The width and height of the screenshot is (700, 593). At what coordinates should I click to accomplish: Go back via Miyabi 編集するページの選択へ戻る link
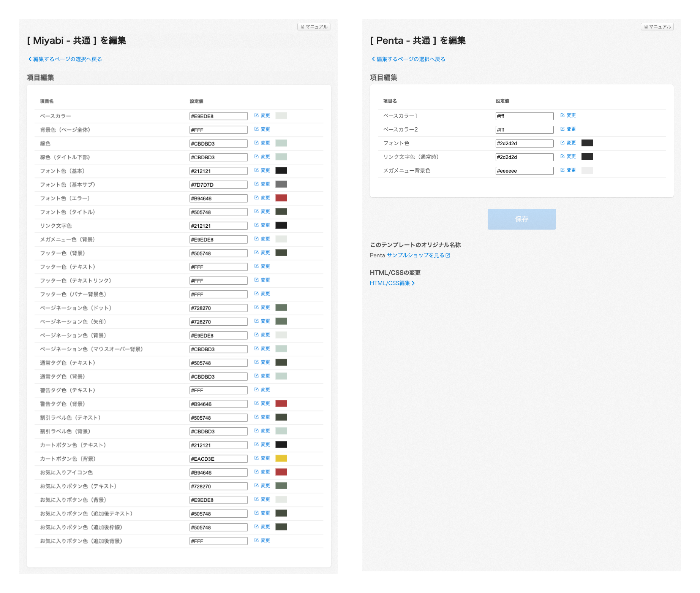tap(65, 59)
